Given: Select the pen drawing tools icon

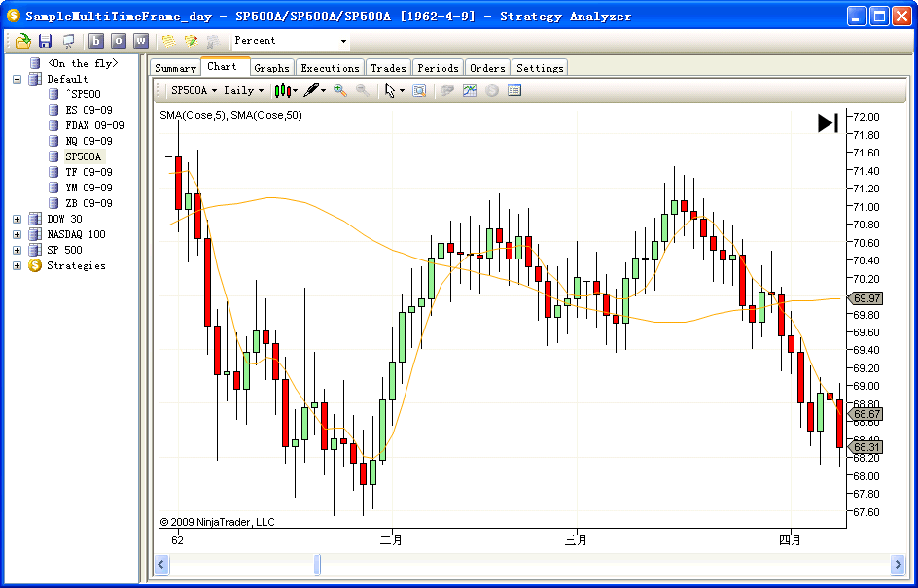Looking at the screenshot, I should pos(312,90).
